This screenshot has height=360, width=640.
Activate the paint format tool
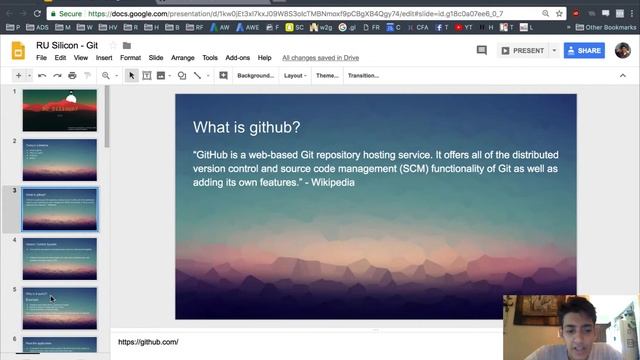[87, 76]
